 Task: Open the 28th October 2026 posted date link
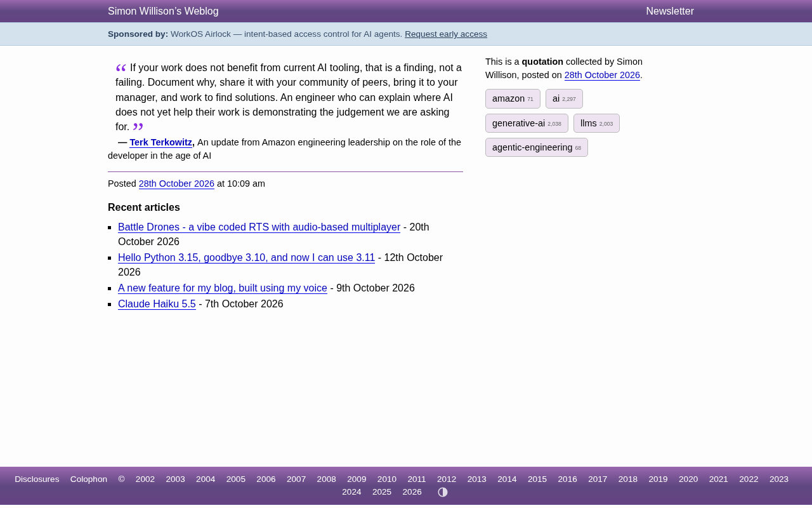coord(176,184)
